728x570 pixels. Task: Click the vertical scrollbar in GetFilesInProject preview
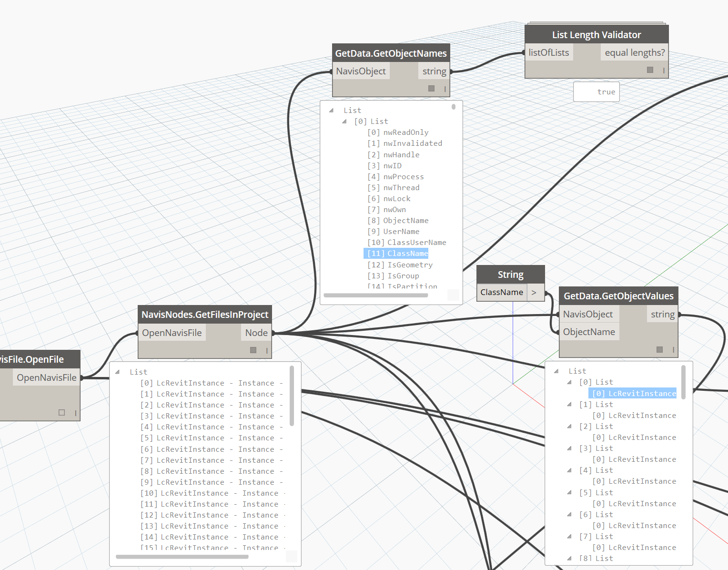(x=292, y=396)
